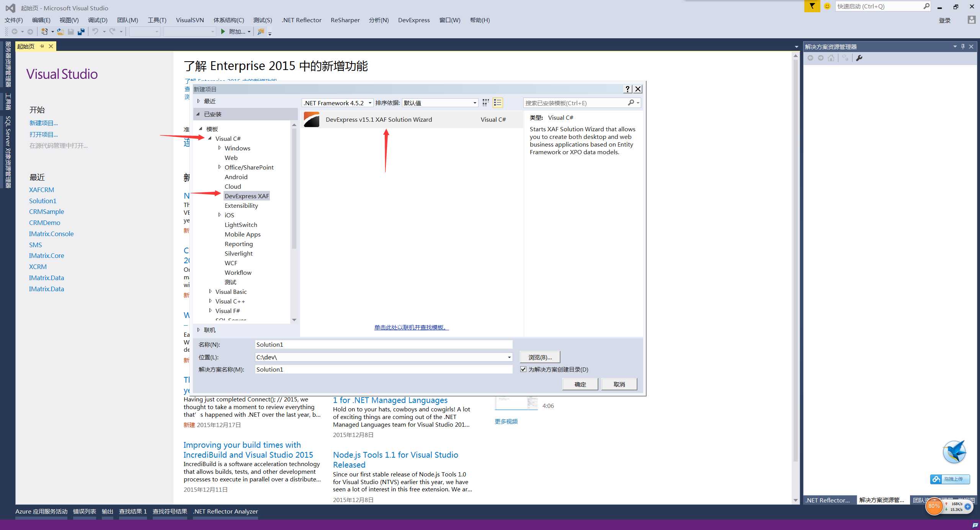
Task: Click the ReSharper menu icon in toolbar
Action: (x=347, y=20)
